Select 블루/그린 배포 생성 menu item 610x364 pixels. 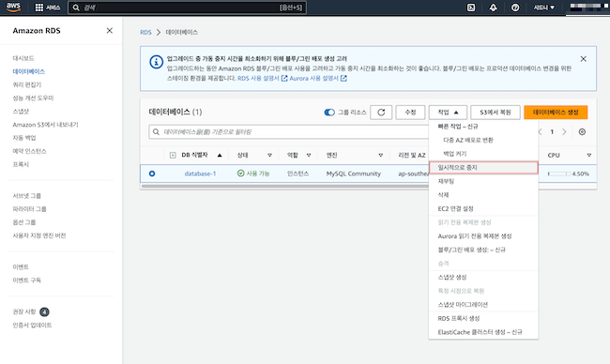point(483,250)
